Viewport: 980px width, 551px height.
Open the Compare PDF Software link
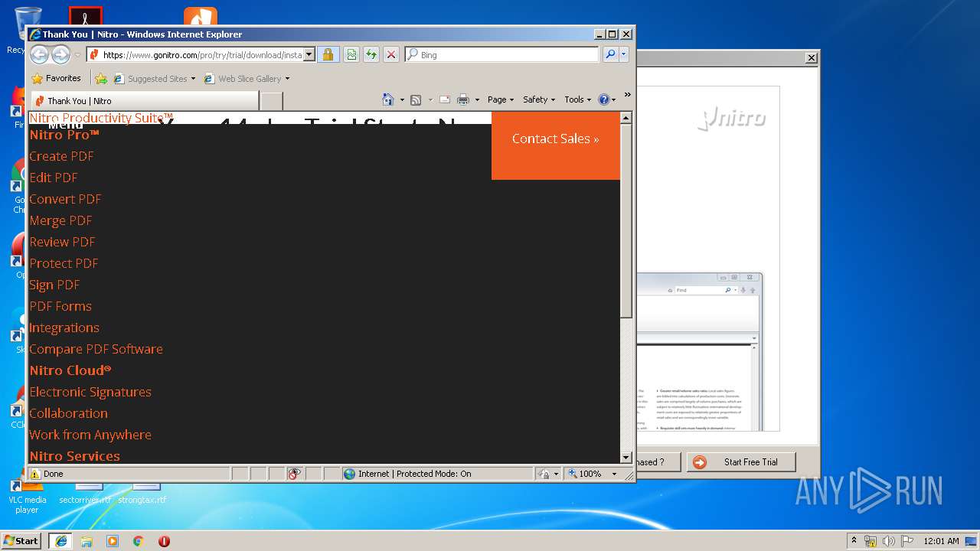(96, 349)
